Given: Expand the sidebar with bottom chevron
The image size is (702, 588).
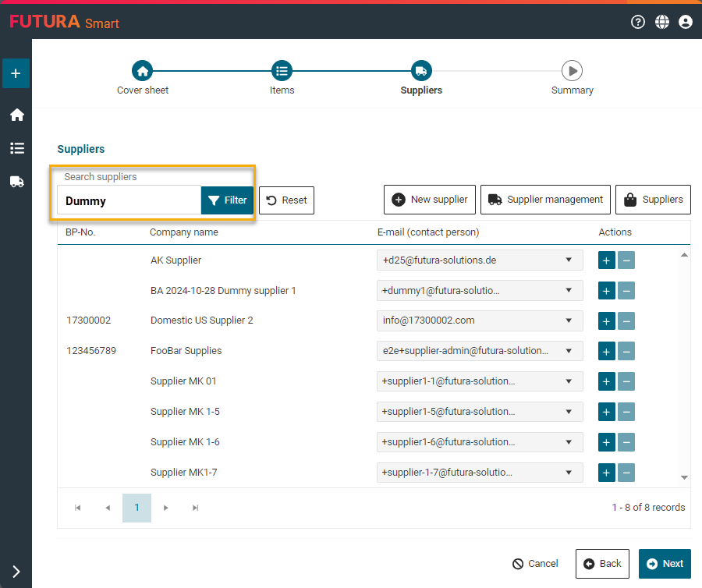Looking at the screenshot, I should 16,572.
